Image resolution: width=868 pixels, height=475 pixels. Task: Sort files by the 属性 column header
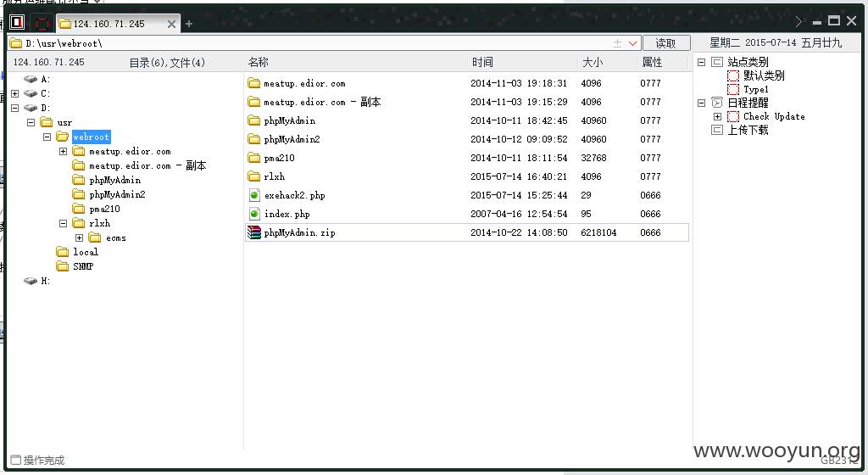652,62
